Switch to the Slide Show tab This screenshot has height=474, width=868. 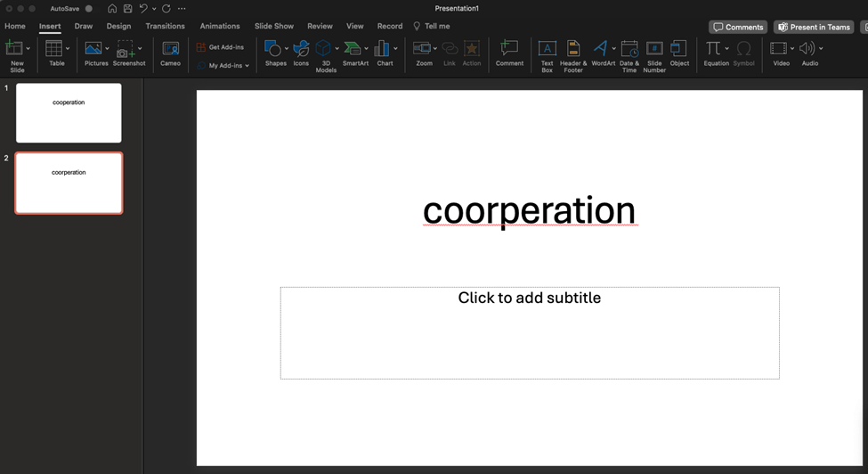pyautogui.click(x=274, y=26)
